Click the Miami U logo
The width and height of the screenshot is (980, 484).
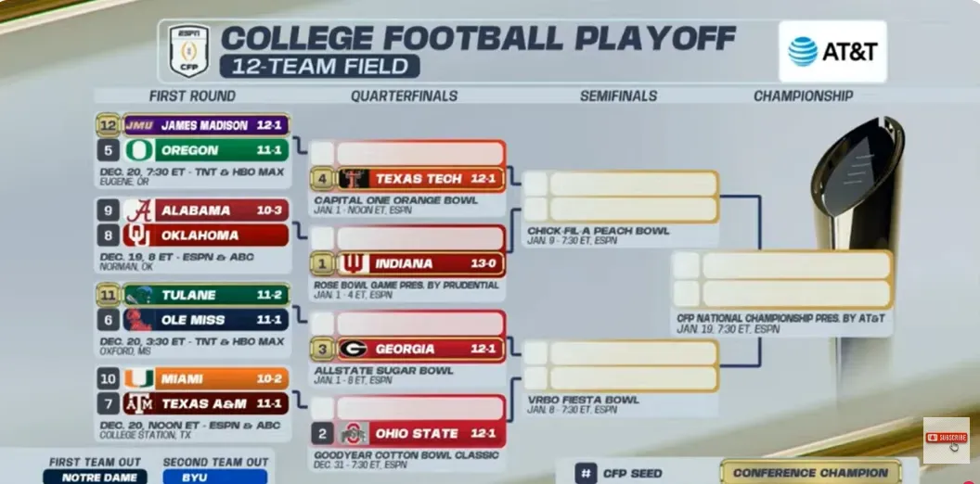point(139,379)
